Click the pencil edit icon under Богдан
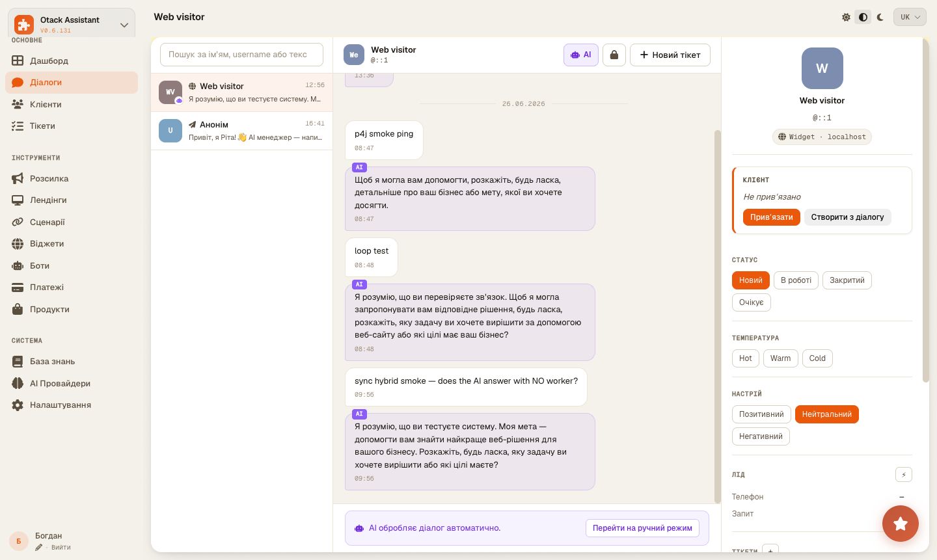937x560 pixels. (39, 548)
